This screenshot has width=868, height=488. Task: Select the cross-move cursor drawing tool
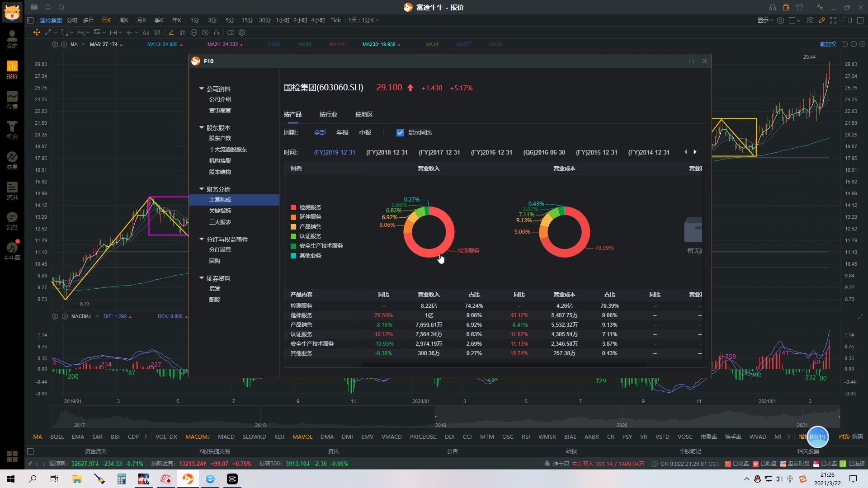coord(37,33)
